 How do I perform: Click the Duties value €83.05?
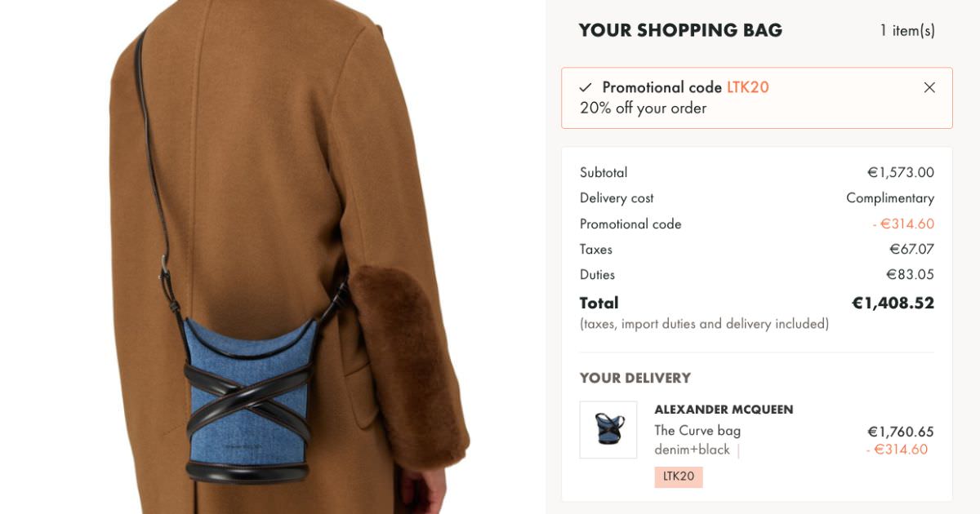coord(911,274)
